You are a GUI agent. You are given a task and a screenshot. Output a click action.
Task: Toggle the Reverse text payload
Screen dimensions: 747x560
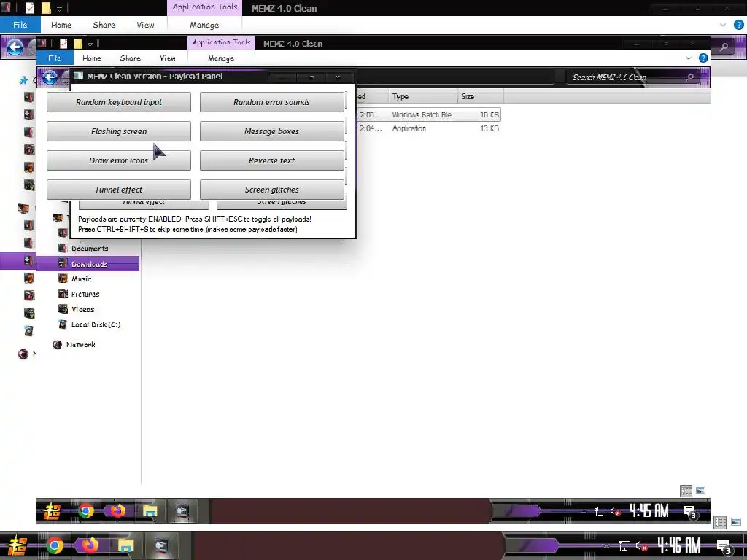[x=271, y=160]
